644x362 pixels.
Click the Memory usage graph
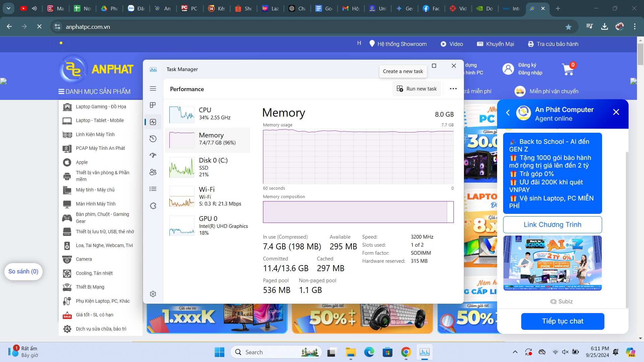click(358, 157)
